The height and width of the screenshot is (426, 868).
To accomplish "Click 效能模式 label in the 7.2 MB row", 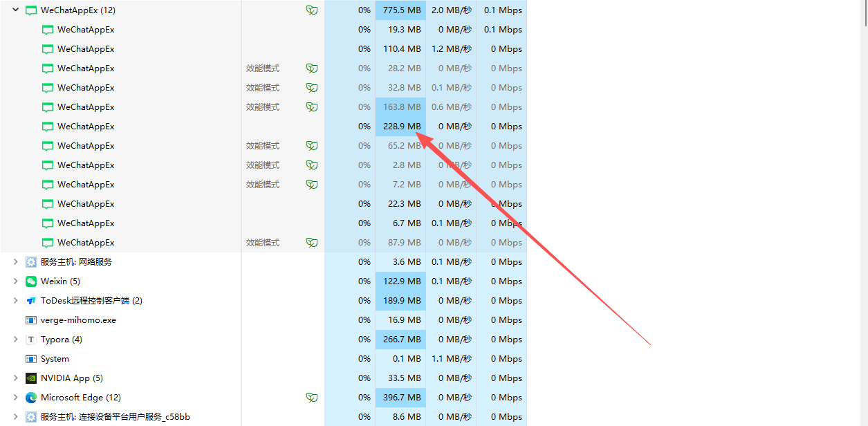I will click(x=263, y=185).
